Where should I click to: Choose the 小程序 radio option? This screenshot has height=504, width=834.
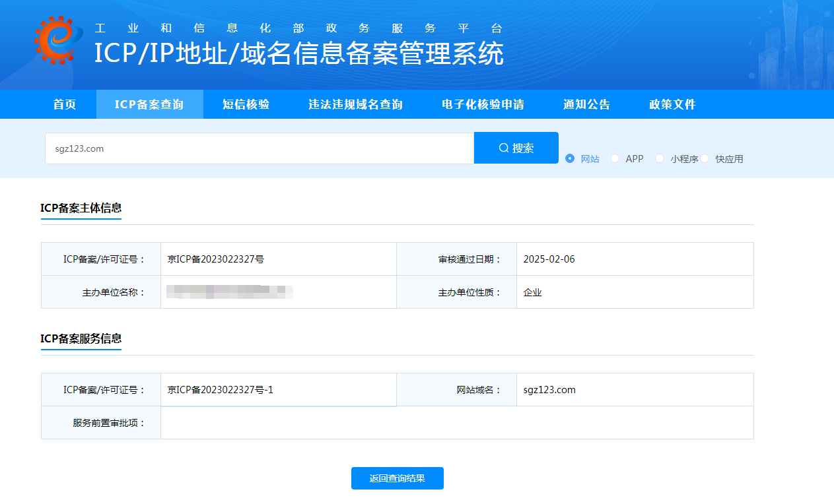click(x=659, y=158)
